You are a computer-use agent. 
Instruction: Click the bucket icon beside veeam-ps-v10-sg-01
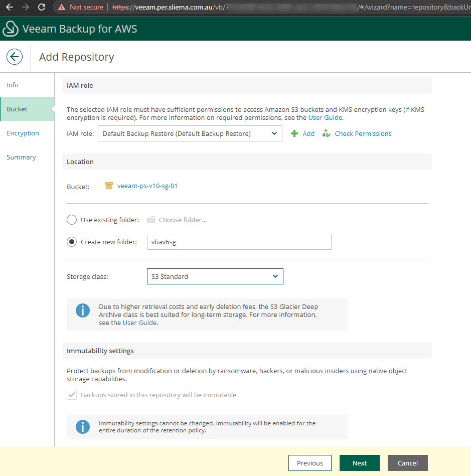pos(109,186)
